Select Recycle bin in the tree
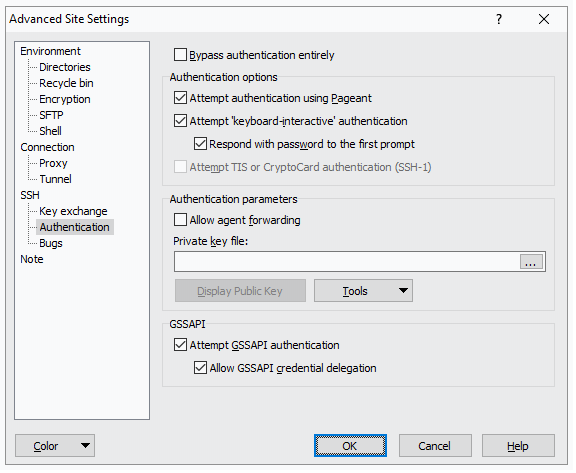The image size is (576, 473). (66, 83)
